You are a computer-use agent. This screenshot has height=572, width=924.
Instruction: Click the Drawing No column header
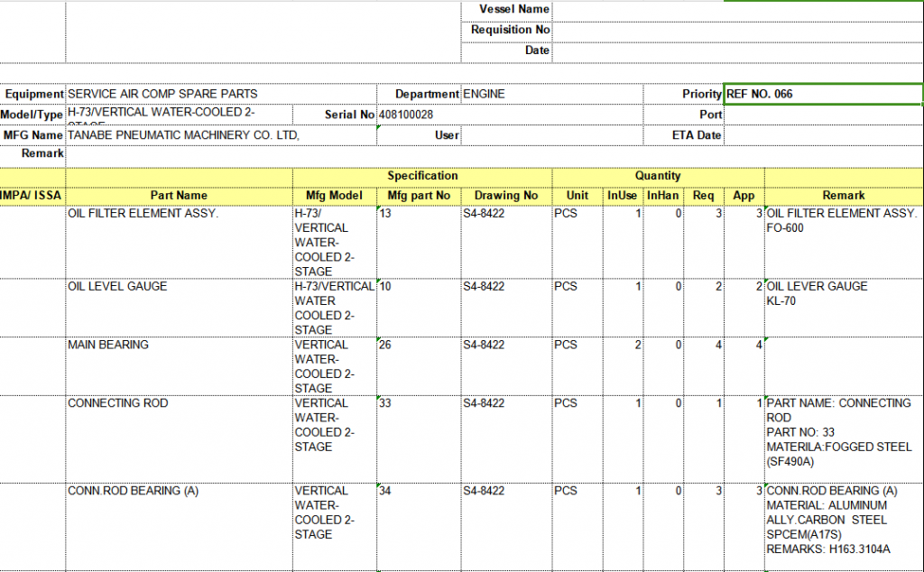point(505,195)
